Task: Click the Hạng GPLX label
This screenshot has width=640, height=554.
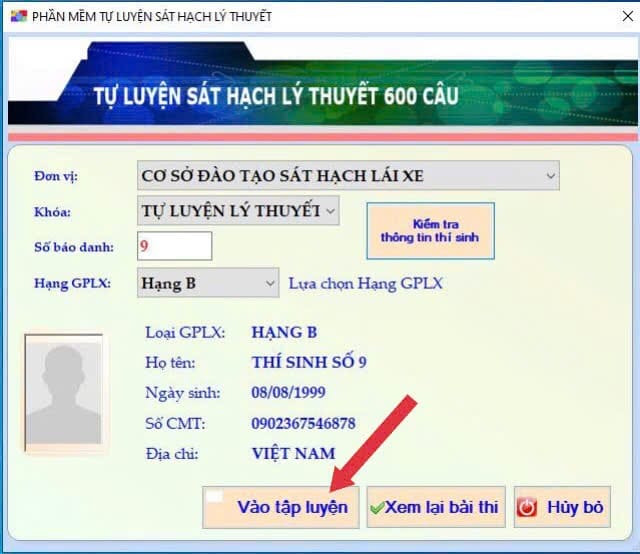Action: (72, 283)
